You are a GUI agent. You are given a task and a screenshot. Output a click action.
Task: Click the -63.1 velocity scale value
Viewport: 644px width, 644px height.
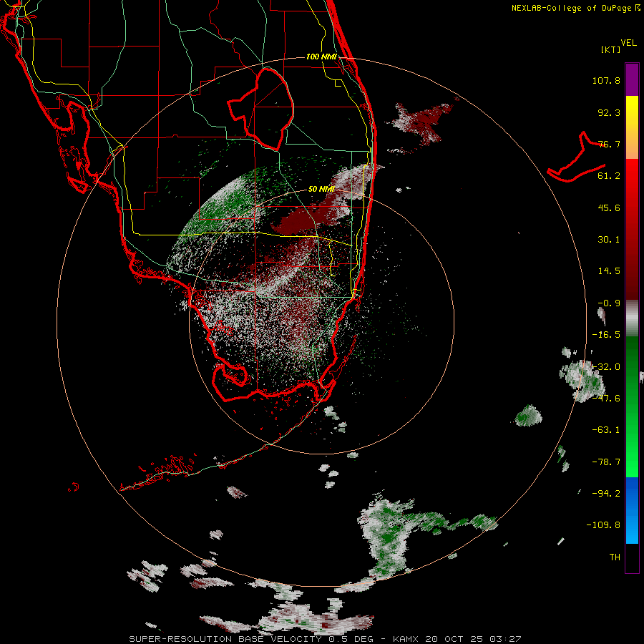606,430
